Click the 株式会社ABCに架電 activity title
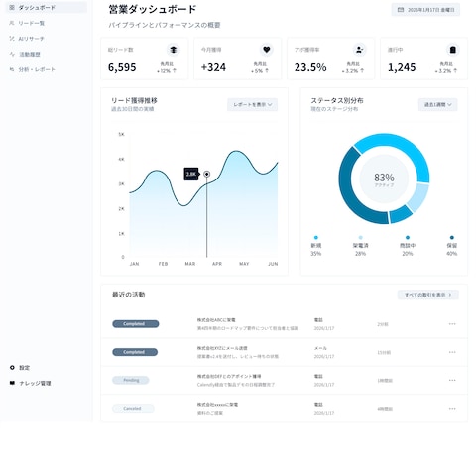The height and width of the screenshot is (476, 476). (x=216, y=320)
